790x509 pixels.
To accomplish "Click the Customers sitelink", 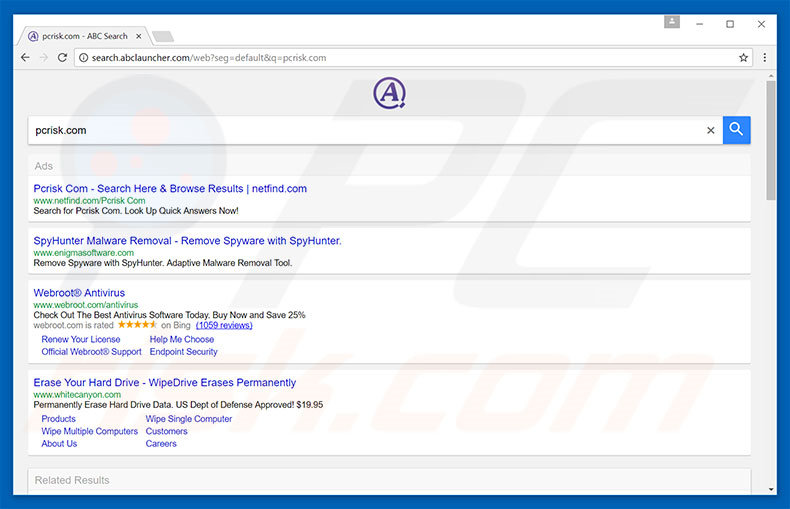I will [x=166, y=431].
